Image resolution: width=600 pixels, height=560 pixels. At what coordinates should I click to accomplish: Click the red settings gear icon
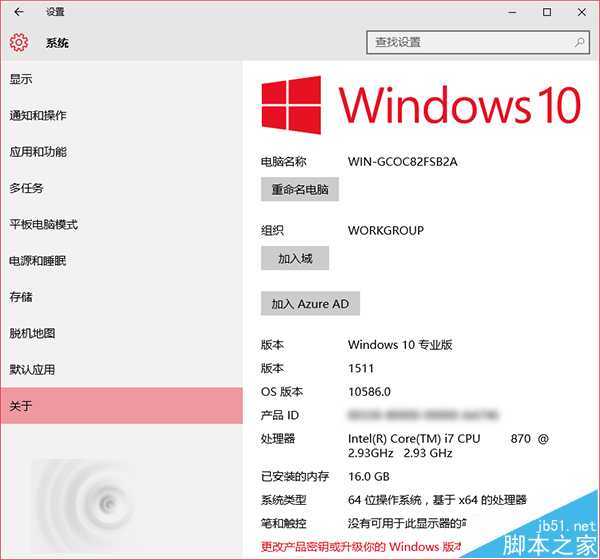(19, 42)
